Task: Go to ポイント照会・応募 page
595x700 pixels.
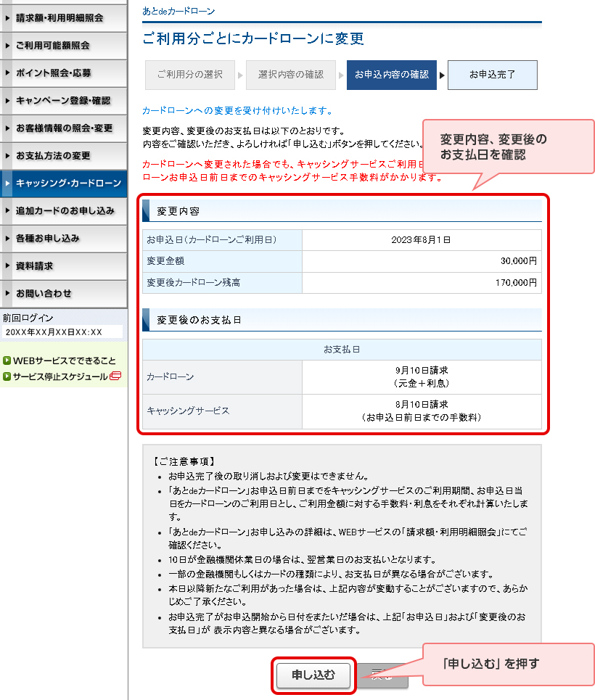Action: (x=54, y=73)
